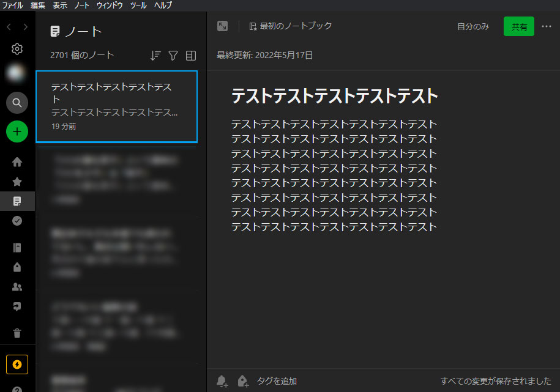
Task: Set a reminder with the bell icon
Action: point(222,380)
